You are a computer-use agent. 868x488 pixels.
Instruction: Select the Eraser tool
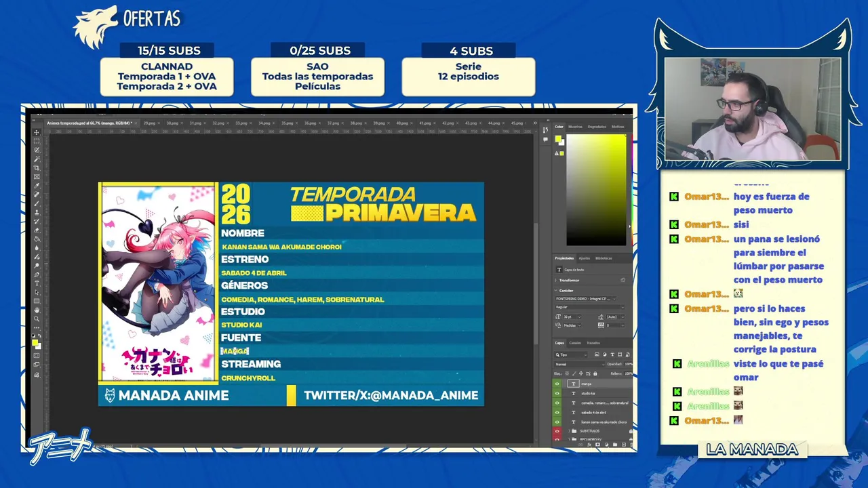click(x=37, y=230)
